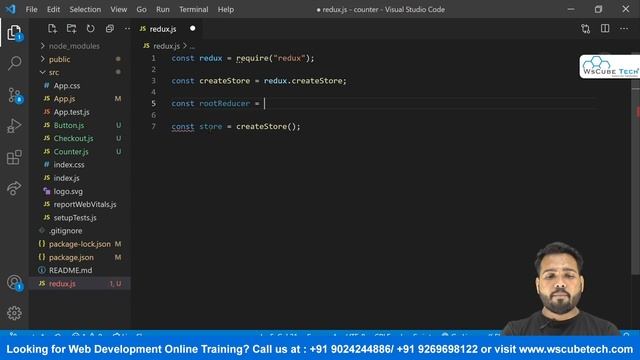
Task: Open editor More Actions ellipsis
Action: [x=624, y=29]
